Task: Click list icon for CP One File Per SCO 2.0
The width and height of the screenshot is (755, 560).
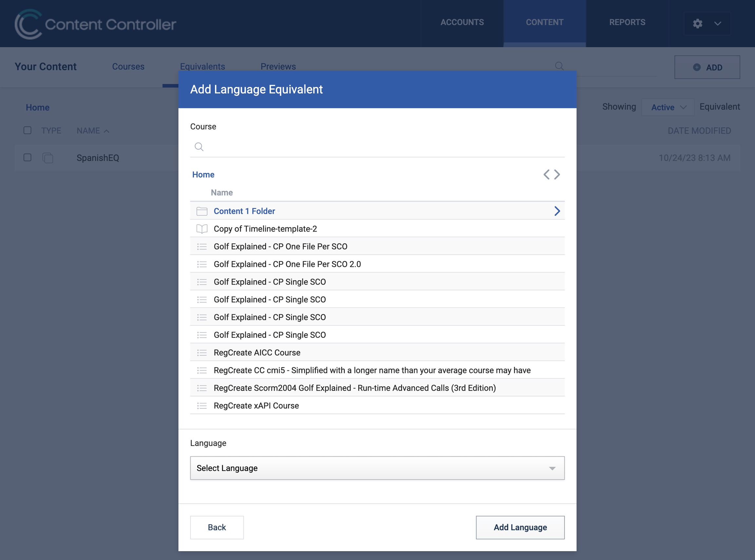Action: click(202, 264)
